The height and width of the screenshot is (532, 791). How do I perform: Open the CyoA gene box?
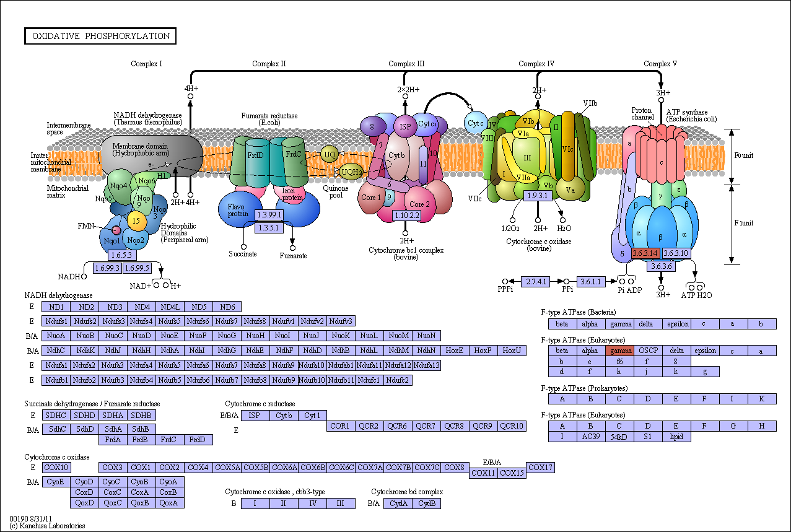[x=170, y=482]
